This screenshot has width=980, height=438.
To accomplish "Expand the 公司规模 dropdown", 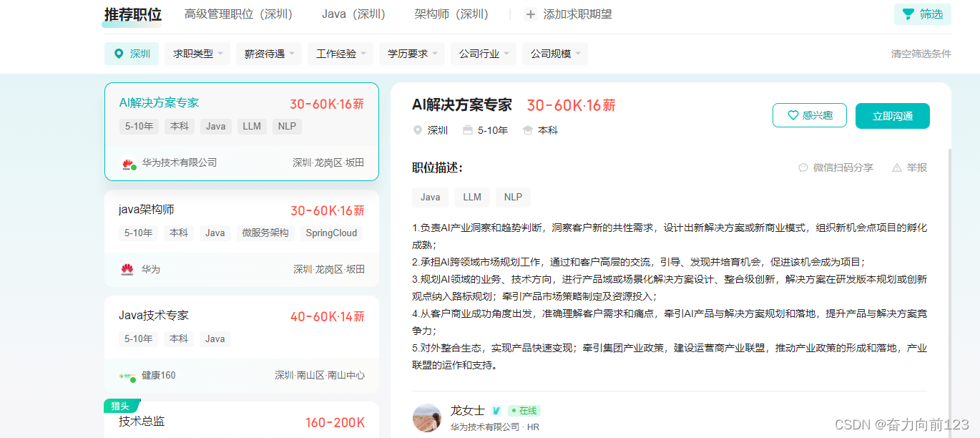I will tap(555, 54).
